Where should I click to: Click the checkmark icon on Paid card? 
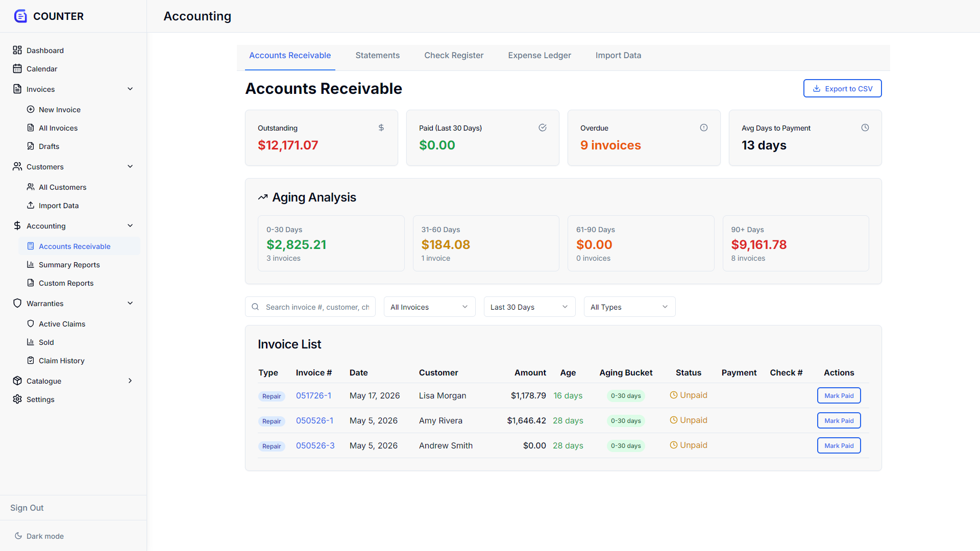(543, 128)
